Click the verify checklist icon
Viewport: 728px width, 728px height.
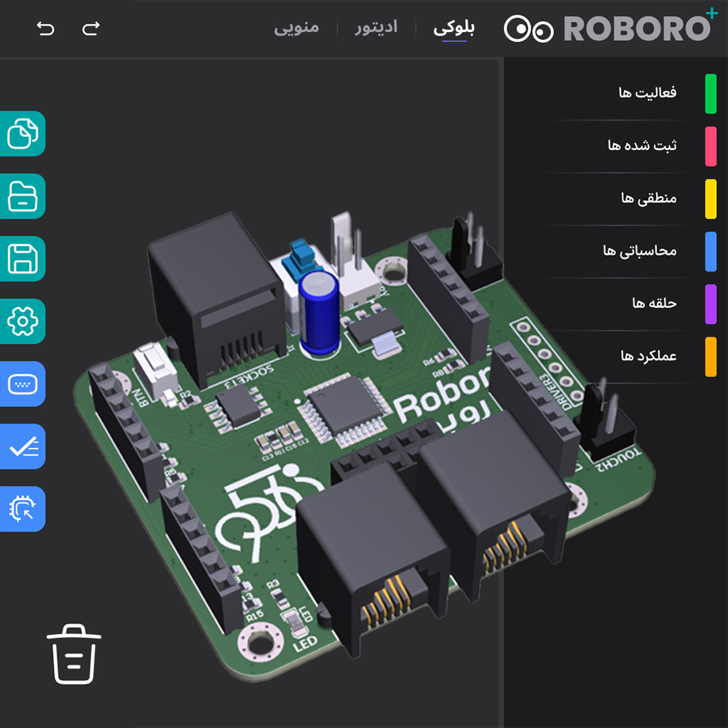point(23,447)
